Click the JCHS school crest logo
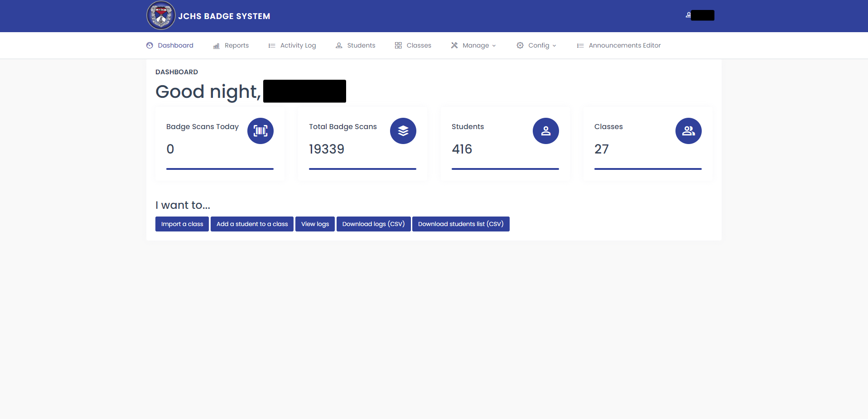This screenshot has width=868, height=419. pos(161,16)
